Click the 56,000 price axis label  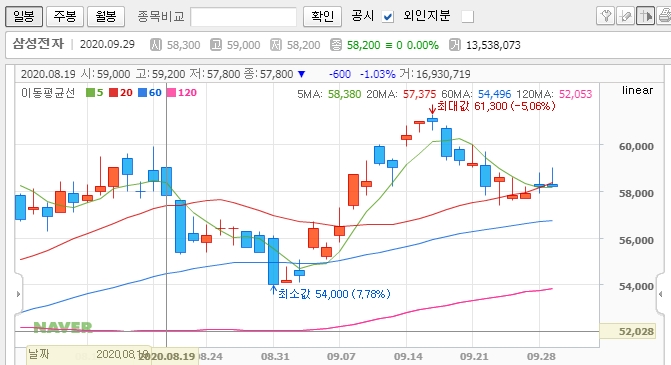tap(636, 240)
